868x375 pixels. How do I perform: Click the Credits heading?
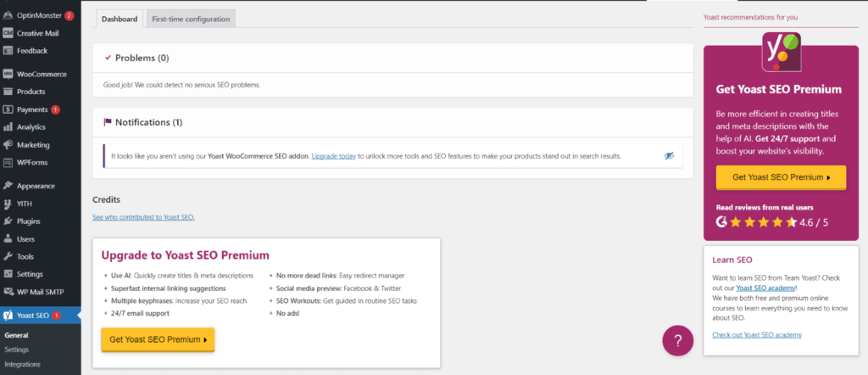[106, 199]
